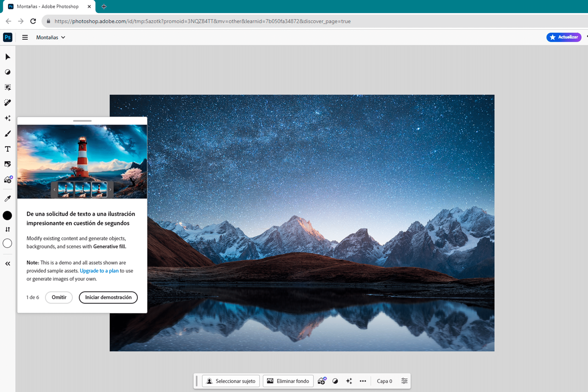Select the Brush tool
The image size is (588, 392).
(x=8, y=134)
